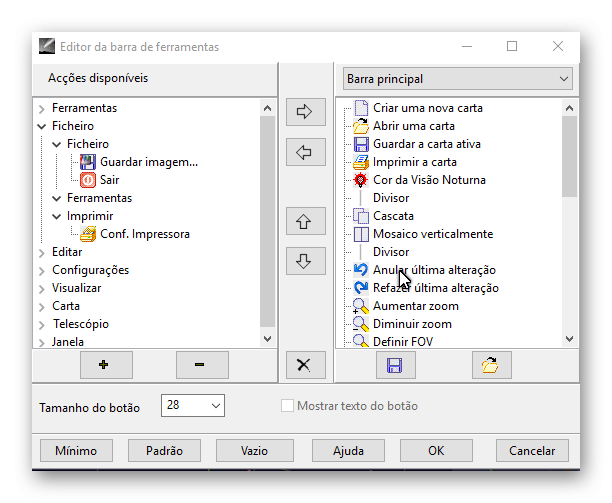Click the Refazer última alteração redo icon
This screenshot has width=612, height=503.
(x=361, y=288)
